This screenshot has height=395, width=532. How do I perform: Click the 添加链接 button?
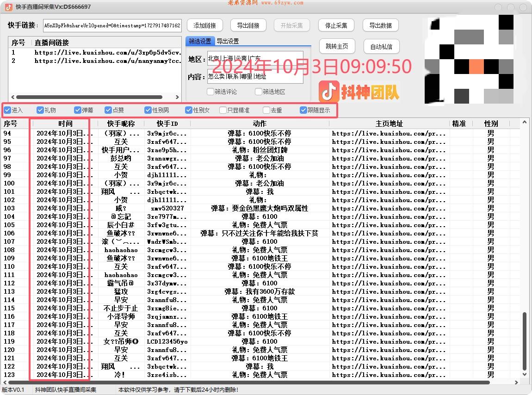(204, 25)
